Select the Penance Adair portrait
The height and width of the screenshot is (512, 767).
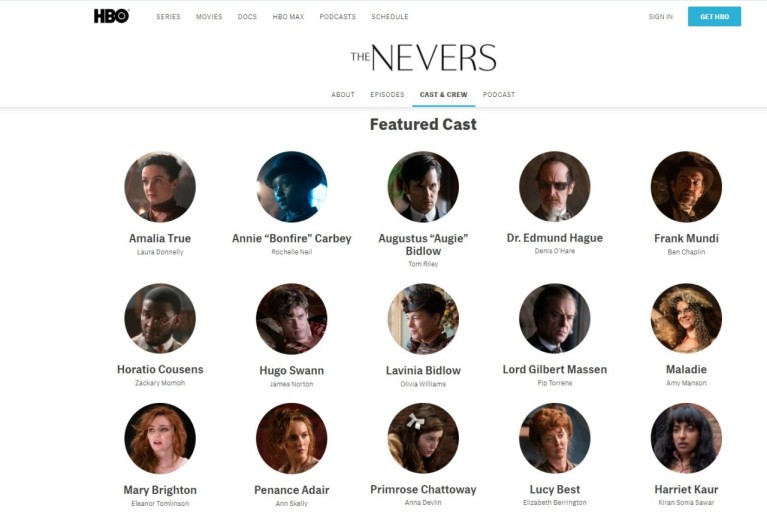[x=292, y=438]
